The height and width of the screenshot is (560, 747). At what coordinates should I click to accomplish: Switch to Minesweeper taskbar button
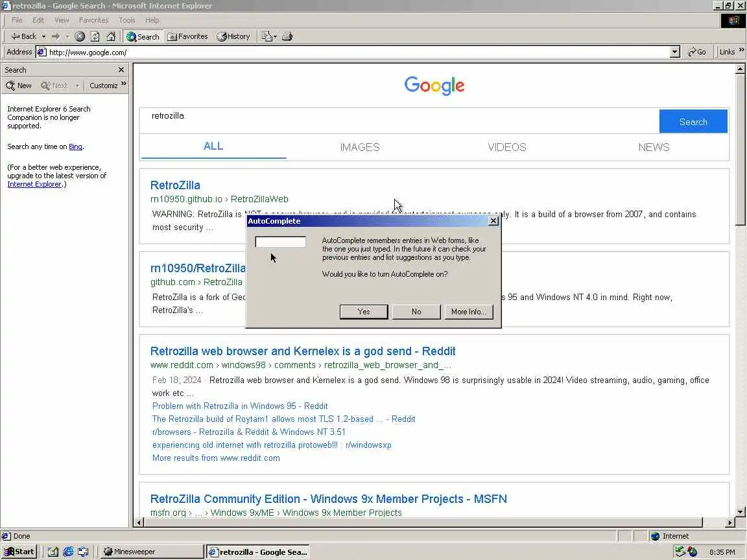click(x=153, y=552)
